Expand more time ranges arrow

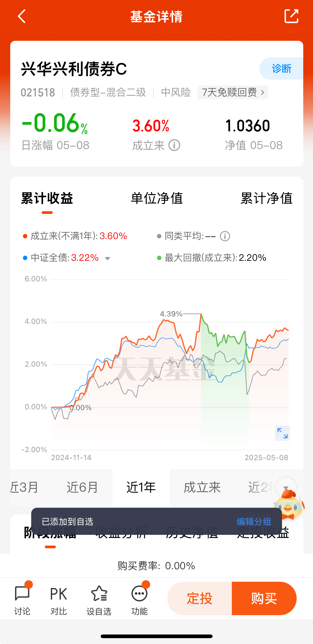pyautogui.click(x=286, y=487)
